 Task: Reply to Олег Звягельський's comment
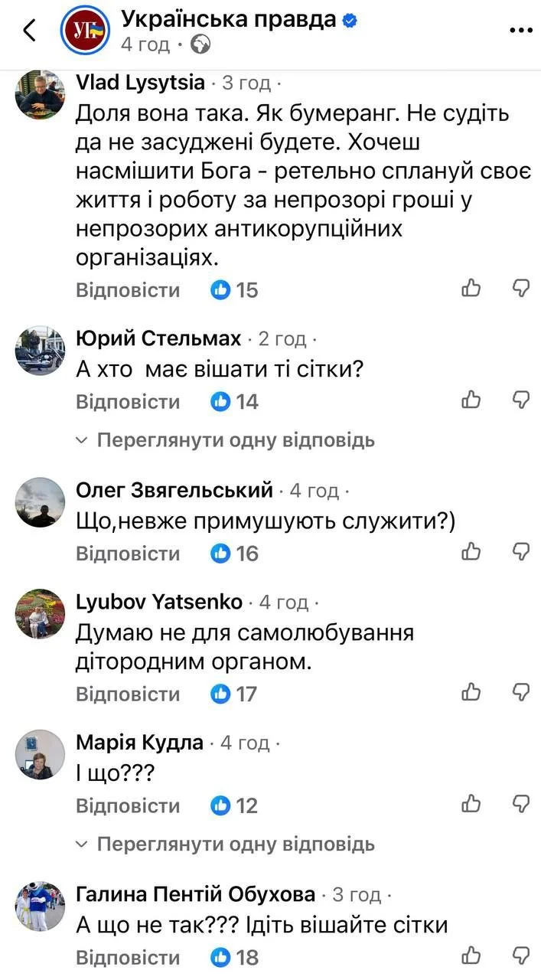[x=128, y=554]
